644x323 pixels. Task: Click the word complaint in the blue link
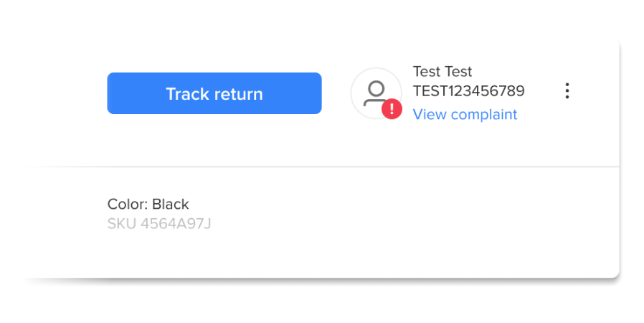(483, 114)
